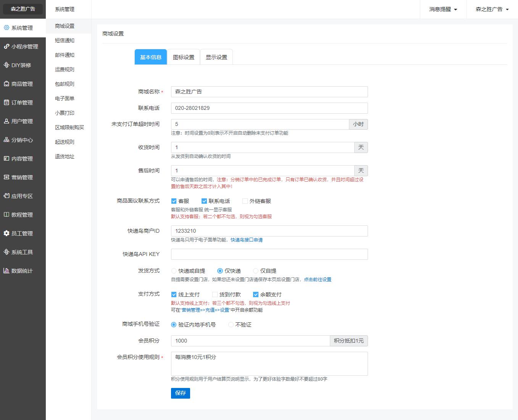518x420 pixels.
Task: Click the 小程序管理 icon in sidebar
Action: pyautogui.click(x=6, y=47)
